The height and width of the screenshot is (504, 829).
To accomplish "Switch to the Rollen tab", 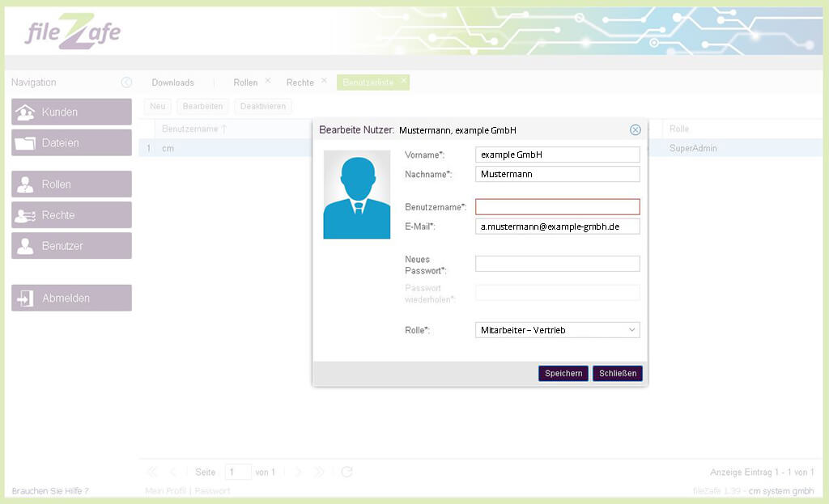I will [x=245, y=83].
